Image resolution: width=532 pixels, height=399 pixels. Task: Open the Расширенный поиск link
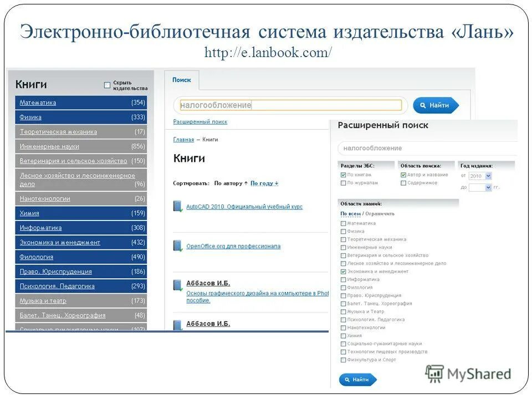201,121
